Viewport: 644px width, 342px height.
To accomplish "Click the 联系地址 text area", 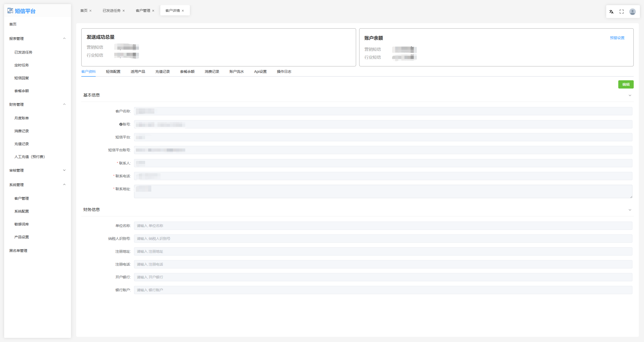I will [x=383, y=191].
